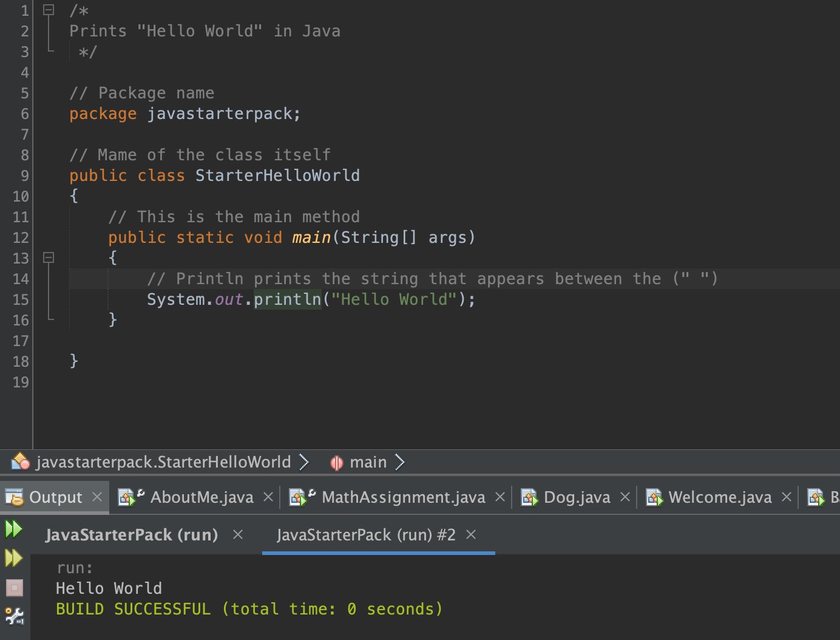Click the println method call on line 15
The image size is (840, 640).
tap(287, 299)
